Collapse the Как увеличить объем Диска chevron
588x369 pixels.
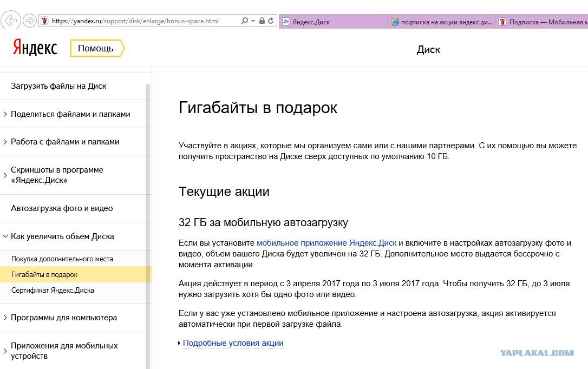click(x=5, y=236)
